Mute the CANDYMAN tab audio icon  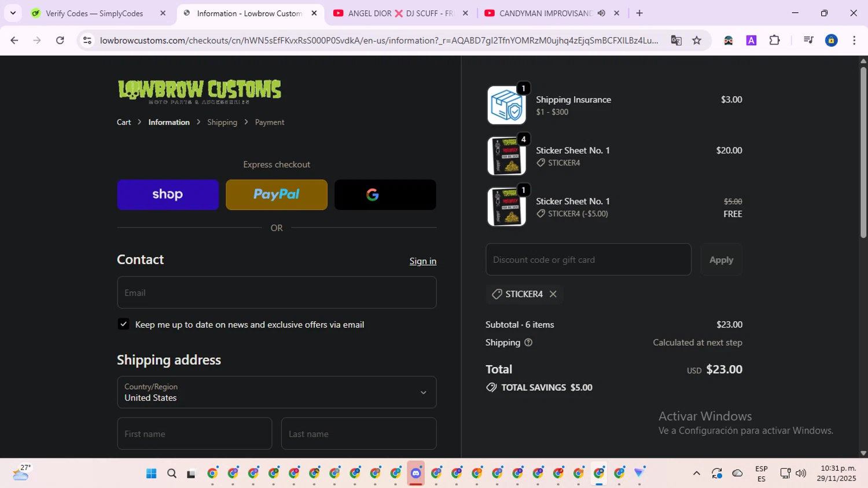(602, 13)
